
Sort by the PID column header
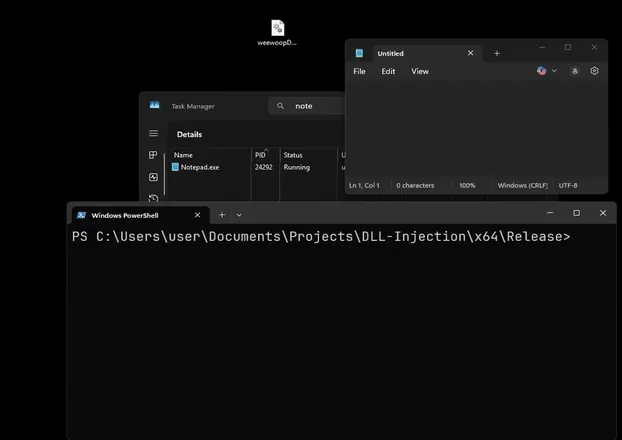click(x=261, y=155)
